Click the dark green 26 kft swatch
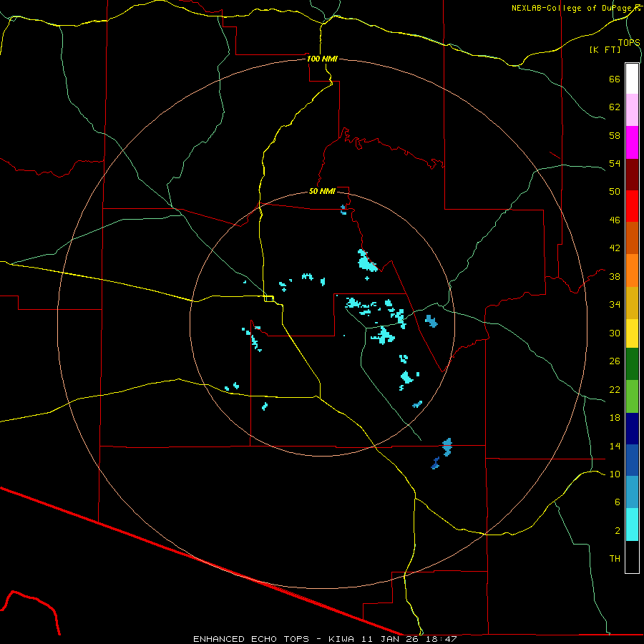644x644 pixels. 632,364
